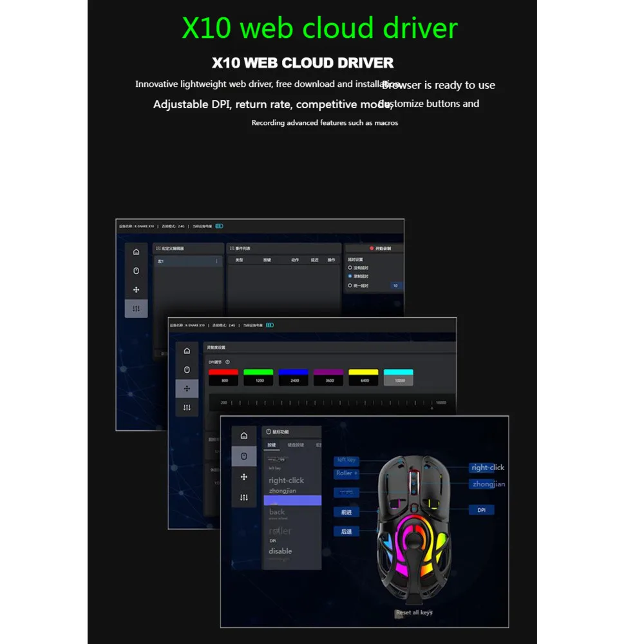Select blue 2400 DPI swatch

293,377
